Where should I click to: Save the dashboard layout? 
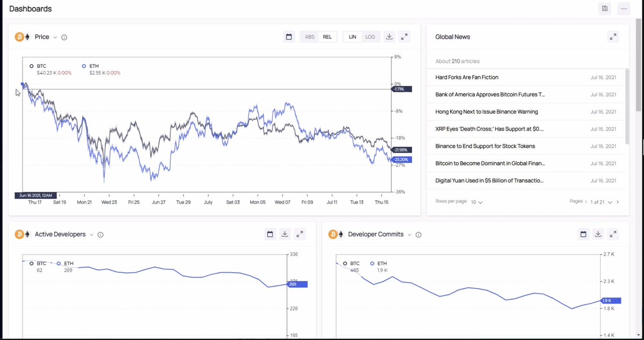pyautogui.click(x=604, y=9)
